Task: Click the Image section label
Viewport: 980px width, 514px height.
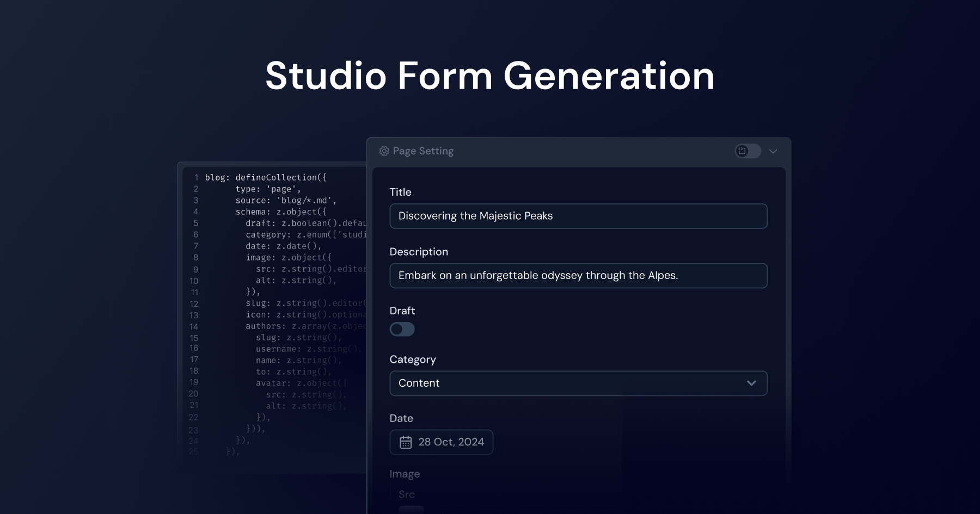Action: [x=405, y=474]
